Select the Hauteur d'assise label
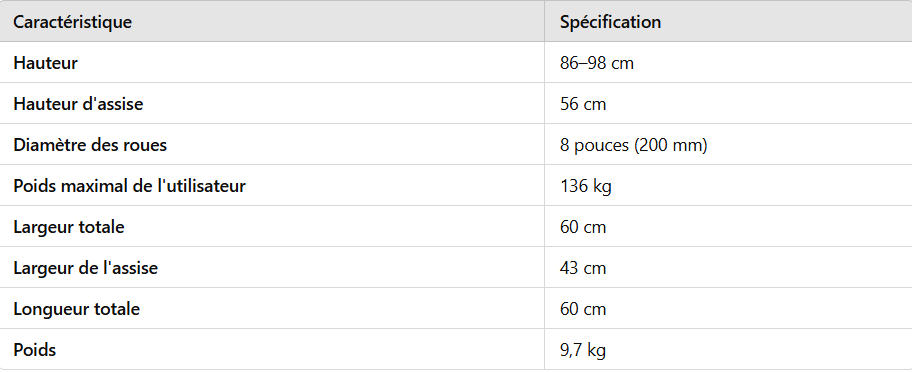 (x=78, y=104)
